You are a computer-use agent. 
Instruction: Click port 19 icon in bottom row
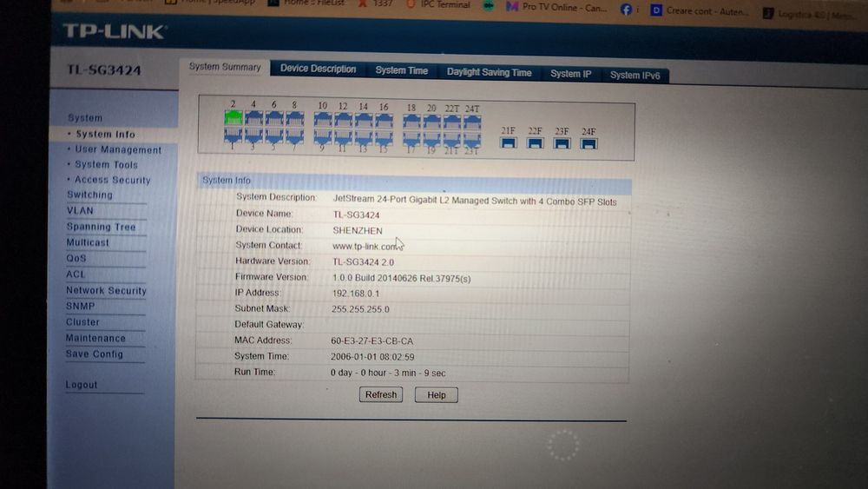(431, 139)
